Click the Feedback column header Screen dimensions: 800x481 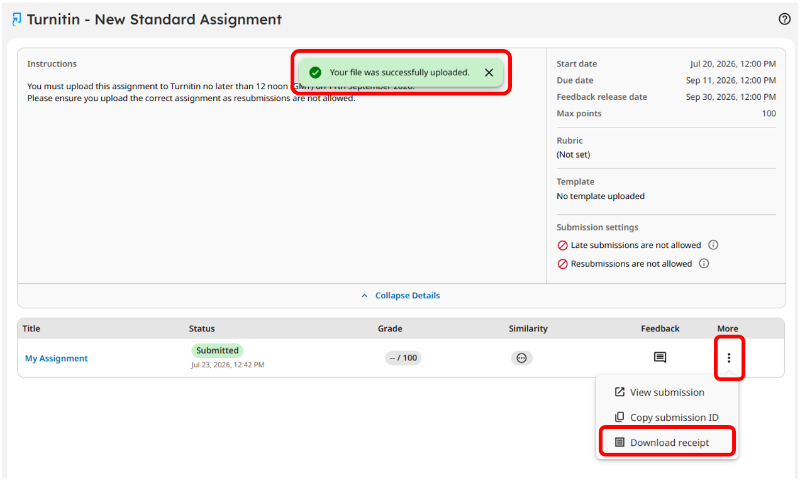(x=660, y=328)
